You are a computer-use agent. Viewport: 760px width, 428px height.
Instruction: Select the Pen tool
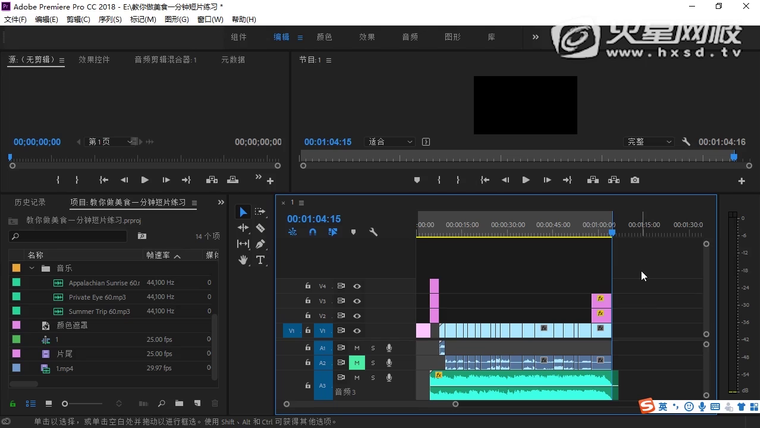click(260, 244)
